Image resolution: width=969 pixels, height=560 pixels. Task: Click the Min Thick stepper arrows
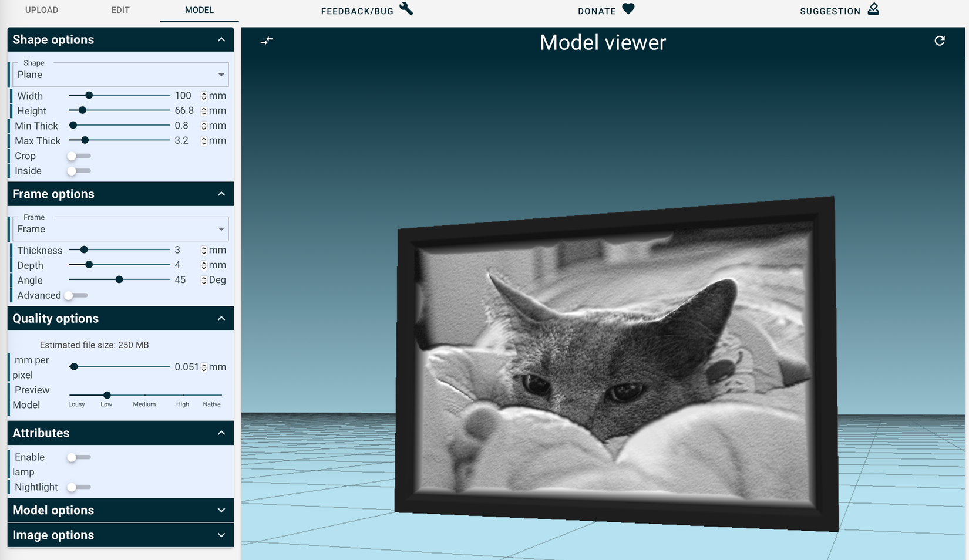click(204, 126)
